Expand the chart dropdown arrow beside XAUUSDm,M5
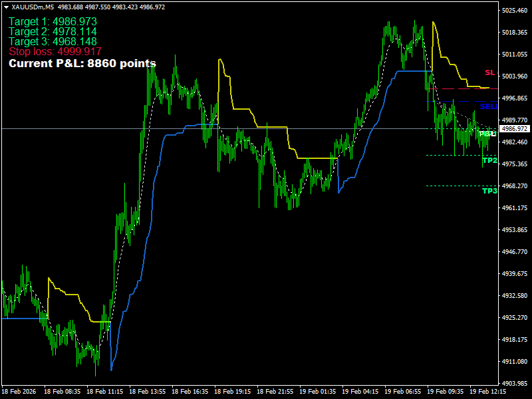This screenshot has width=532, height=399. click(x=7, y=7)
